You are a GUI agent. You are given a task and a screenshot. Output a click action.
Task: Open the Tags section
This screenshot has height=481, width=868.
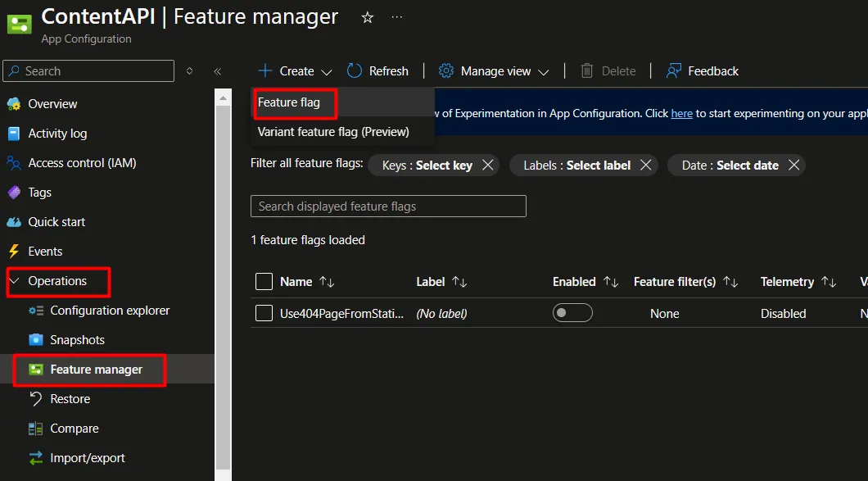pyautogui.click(x=39, y=193)
